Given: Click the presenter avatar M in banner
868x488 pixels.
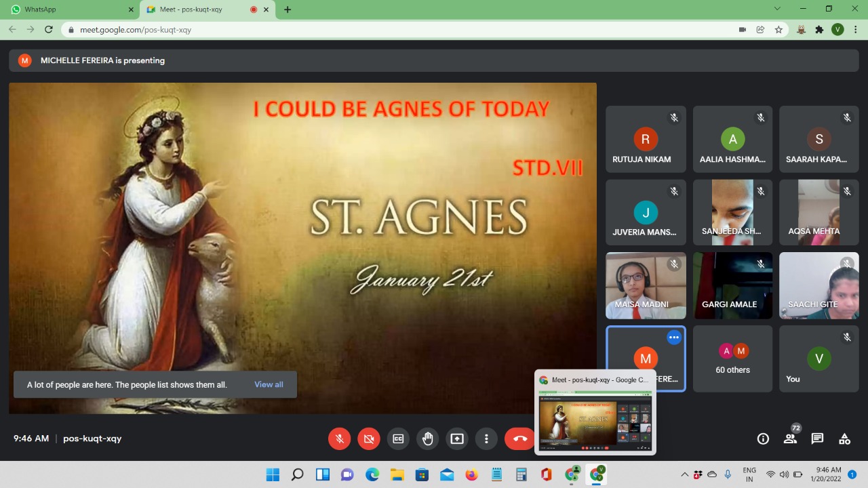Looking at the screenshot, I should (25, 60).
